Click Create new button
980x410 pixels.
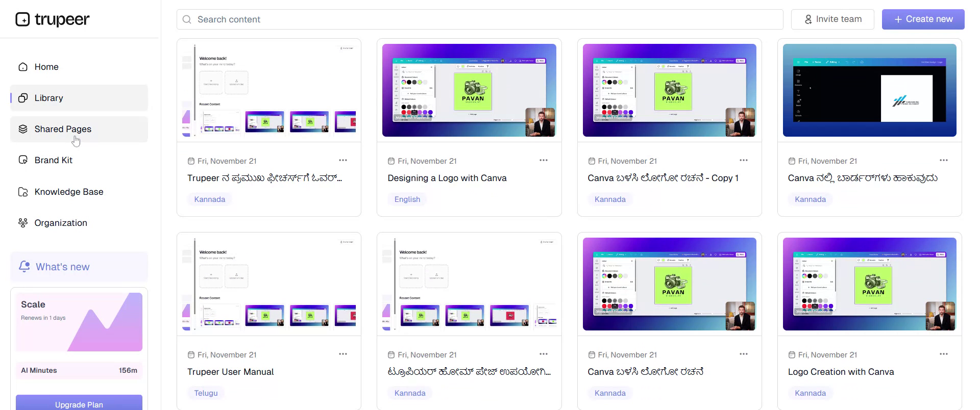pyautogui.click(x=923, y=19)
